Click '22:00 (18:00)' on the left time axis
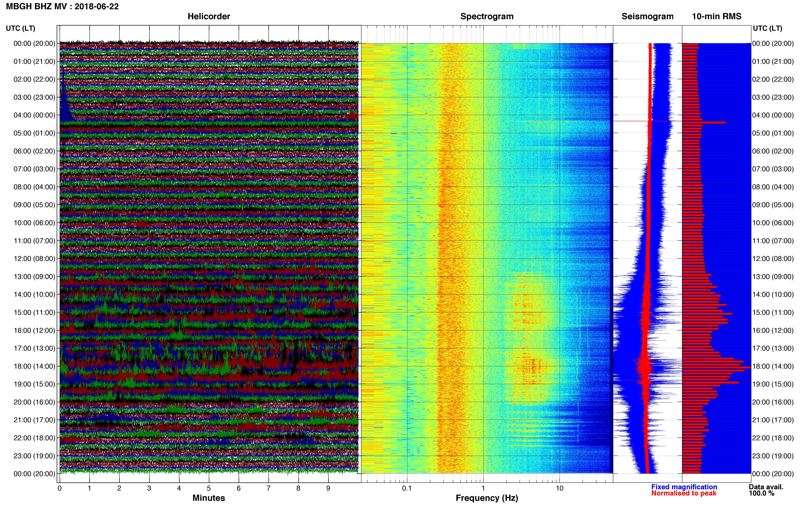The image size is (812, 508). click(x=34, y=438)
